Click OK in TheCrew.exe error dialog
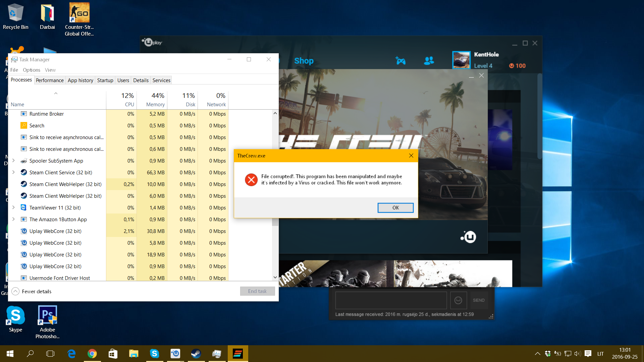This screenshot has height=362, width=644. click(395, 208)
